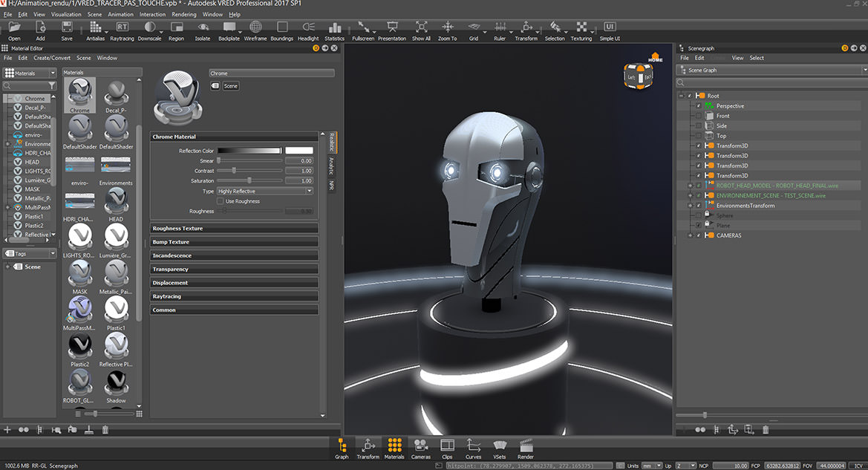
Task: Open the Clips module
Action: pos(447,448)
